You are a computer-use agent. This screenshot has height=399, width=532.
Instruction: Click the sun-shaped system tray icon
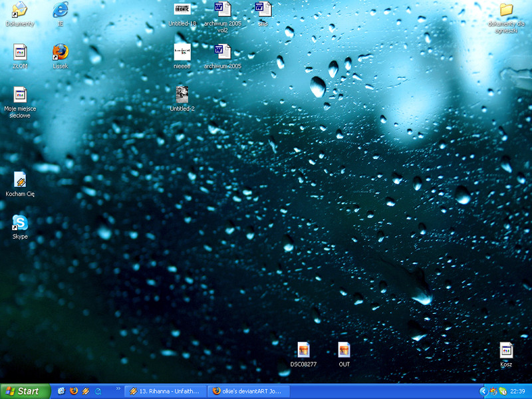tap(493, 392)
